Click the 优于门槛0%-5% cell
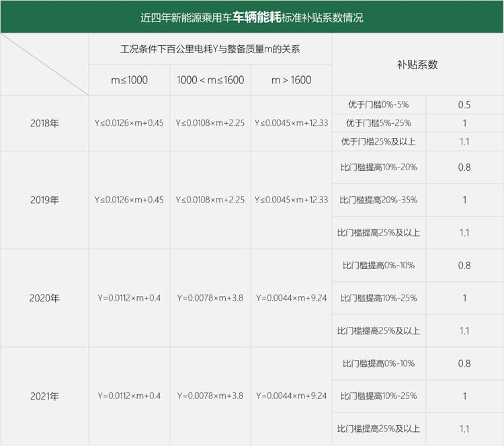Image resolution: width=504 pixels, height=446 pixels. coord(378,105)
